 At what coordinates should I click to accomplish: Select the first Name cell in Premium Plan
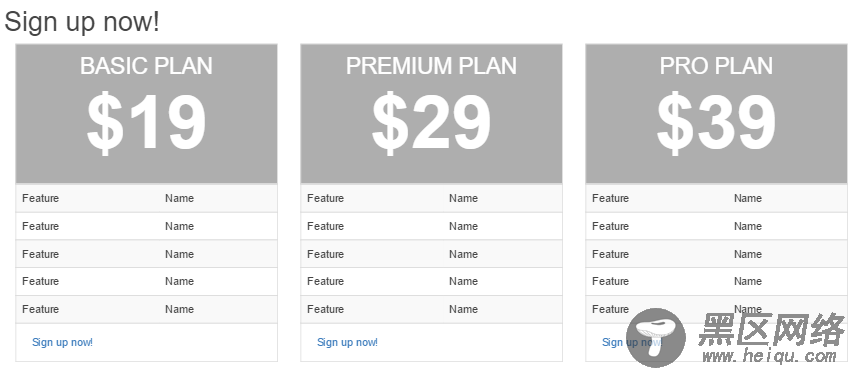coord(463,199)
